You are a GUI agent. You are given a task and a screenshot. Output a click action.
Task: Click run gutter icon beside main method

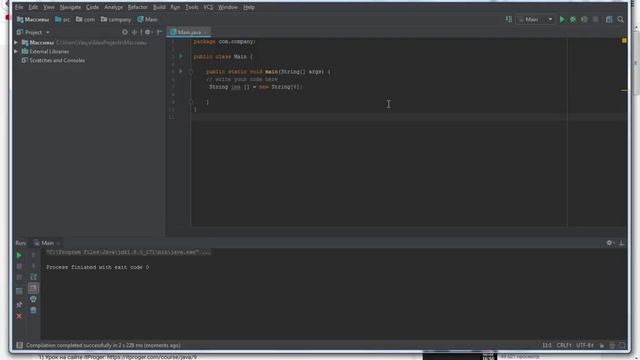(x=181, y=71)
